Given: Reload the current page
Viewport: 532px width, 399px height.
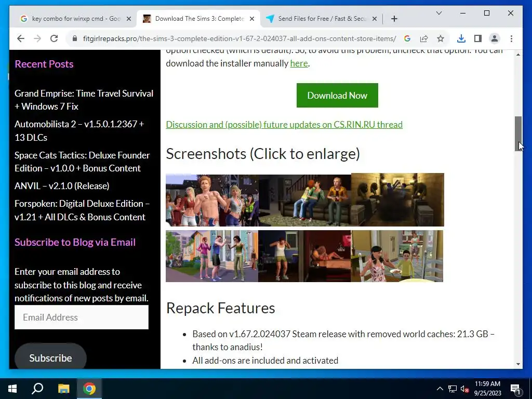Looking at the screenshot, I should tap(54, 38).
